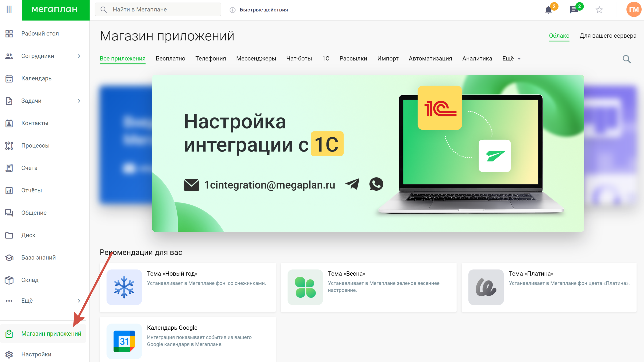Select the Бесплатно category tab

click(x=170, y=59)
